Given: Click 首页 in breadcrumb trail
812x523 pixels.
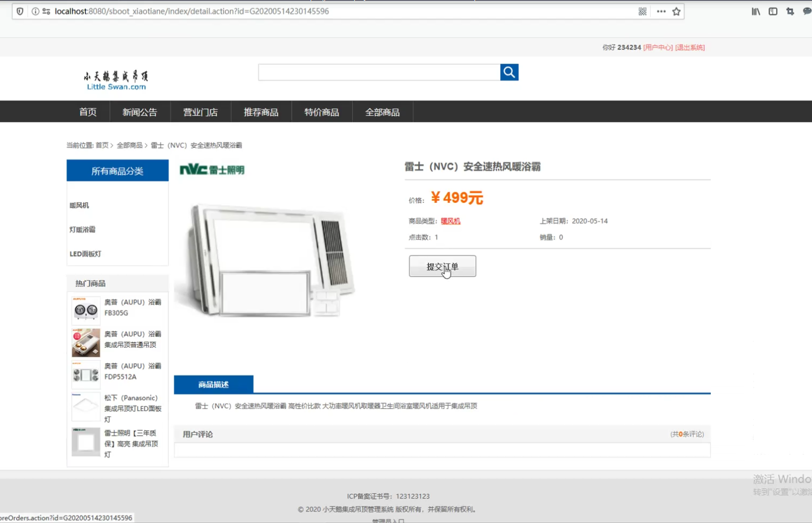Looking at the screenshot, I should click(102, 145).
